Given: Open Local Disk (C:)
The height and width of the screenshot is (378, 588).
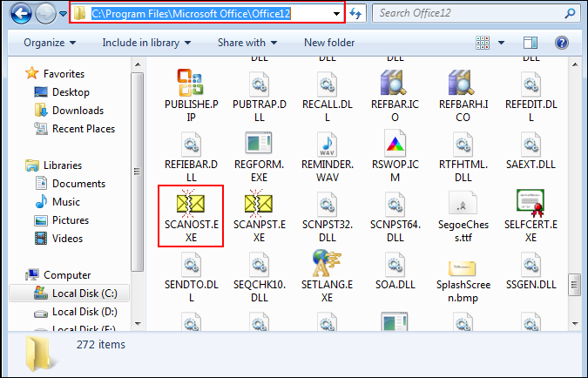Looking at the screenshot, I should coord(69,294).
